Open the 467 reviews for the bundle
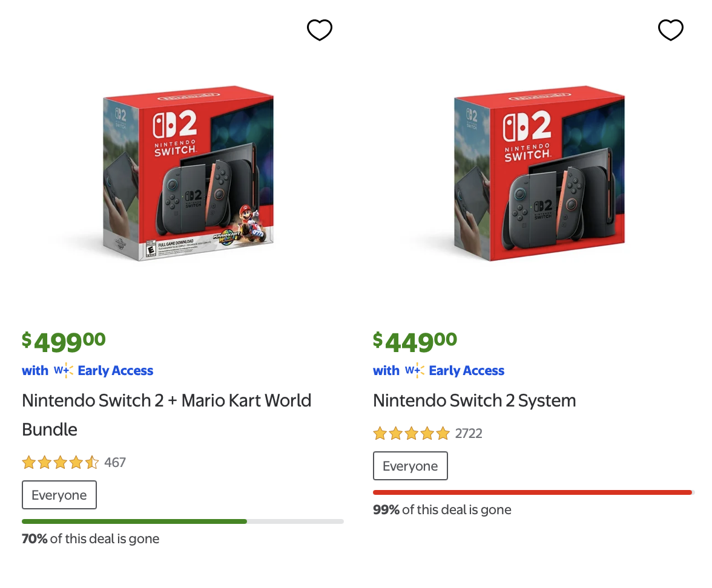 click(115, 462)
